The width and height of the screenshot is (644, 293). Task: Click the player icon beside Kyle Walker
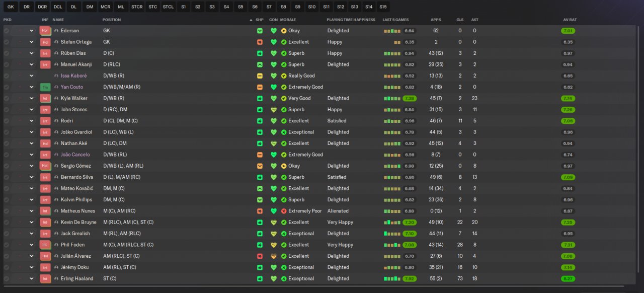tap(56, 98)
